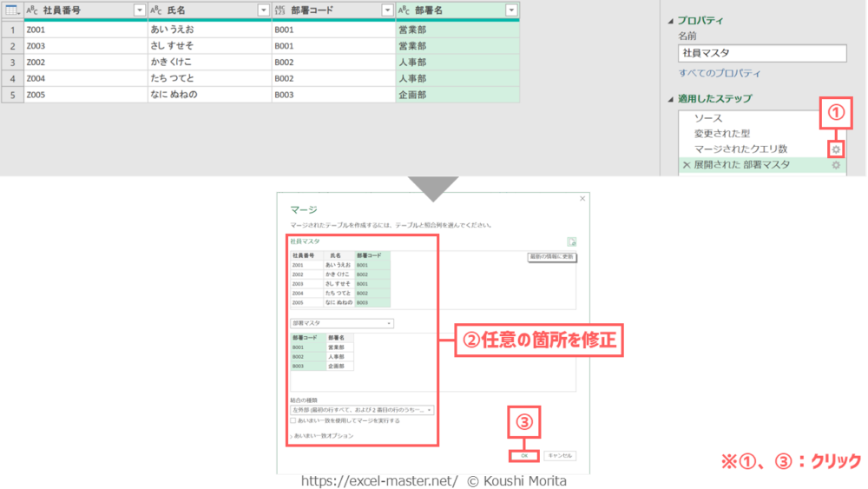Viewport: 868px width, 489px height.
Task: Click the OK button in merge dialog
Action: coord(524,456)
